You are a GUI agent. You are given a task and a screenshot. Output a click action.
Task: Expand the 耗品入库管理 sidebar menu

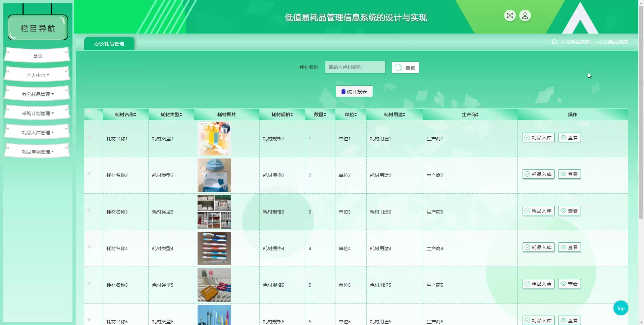pos(37,132)
